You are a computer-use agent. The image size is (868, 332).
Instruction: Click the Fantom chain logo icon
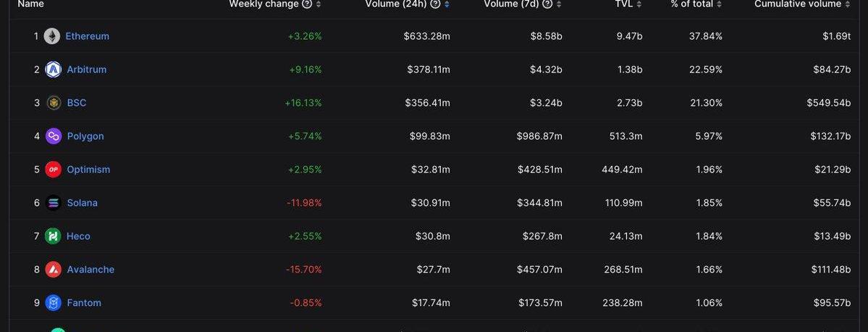(x=54, y=303)
